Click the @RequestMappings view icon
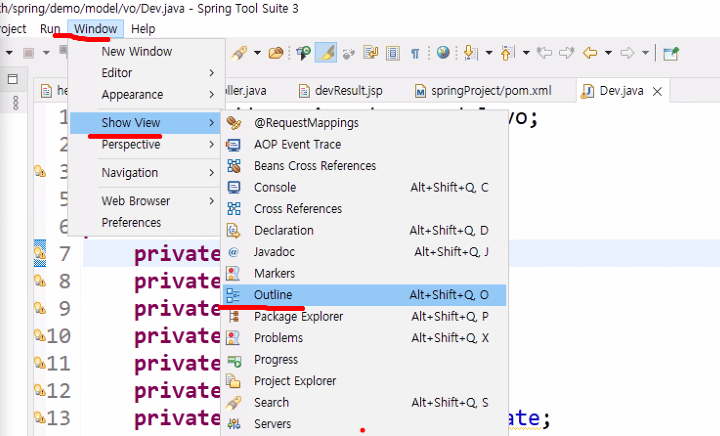 pos(234,123)
